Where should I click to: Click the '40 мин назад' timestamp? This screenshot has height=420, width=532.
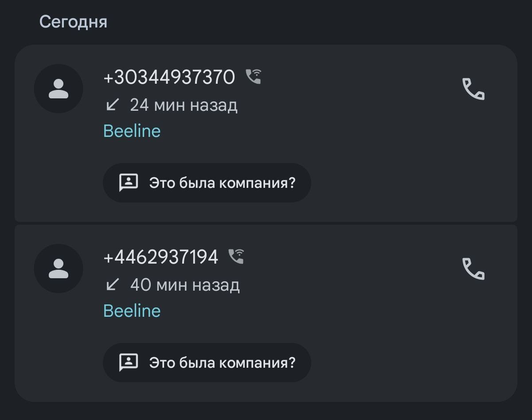click(185, 285)
